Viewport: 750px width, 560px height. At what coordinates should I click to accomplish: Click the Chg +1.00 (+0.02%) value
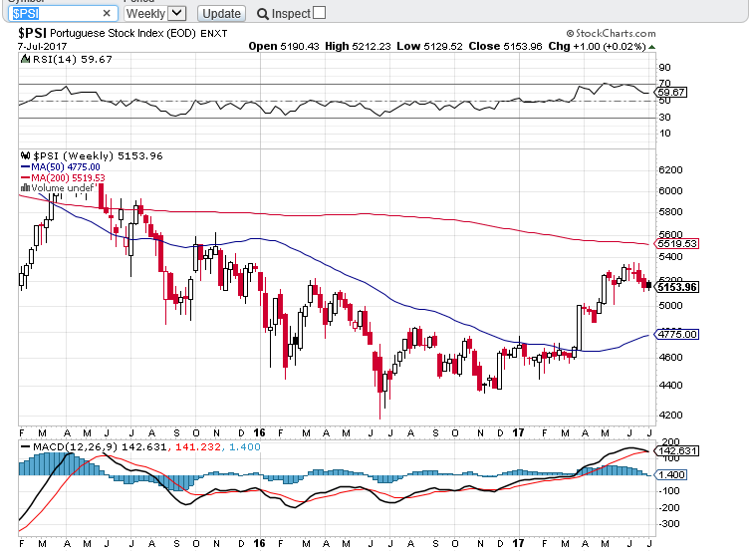[597, 47]
